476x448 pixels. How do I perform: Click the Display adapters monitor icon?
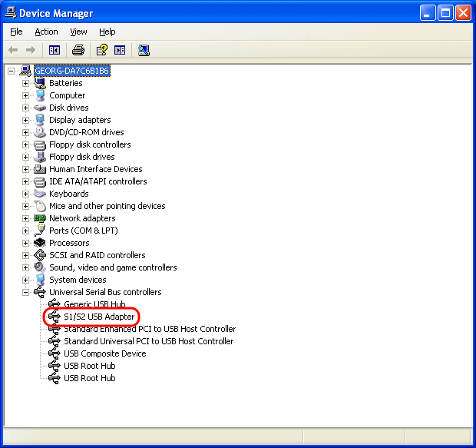(40, 120)
